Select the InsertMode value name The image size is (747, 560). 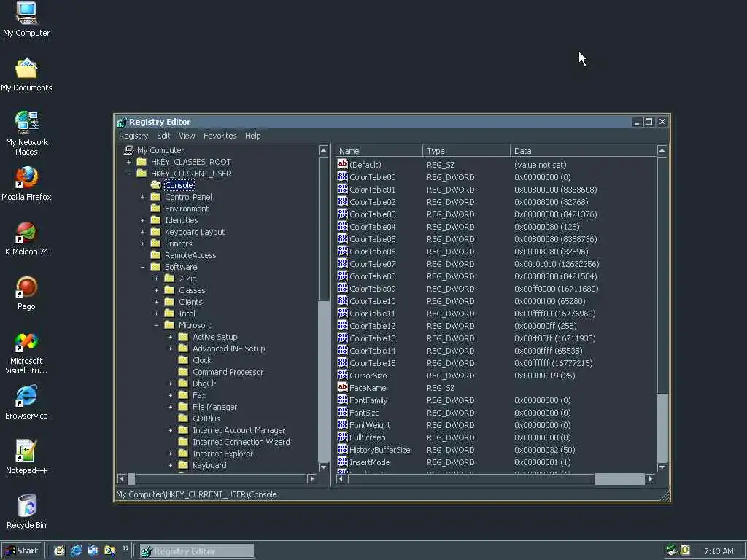pyautogui.click(x=369, y=462)
